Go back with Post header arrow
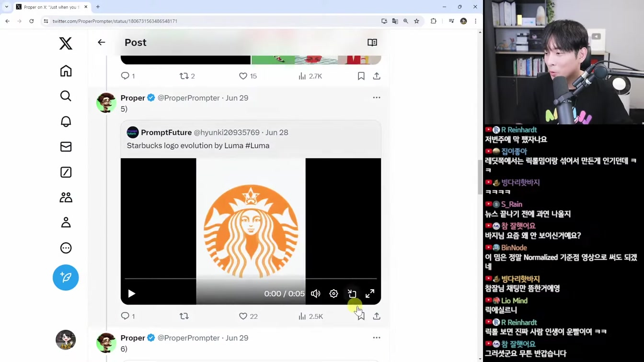644x362 pixels. point(102,42)
